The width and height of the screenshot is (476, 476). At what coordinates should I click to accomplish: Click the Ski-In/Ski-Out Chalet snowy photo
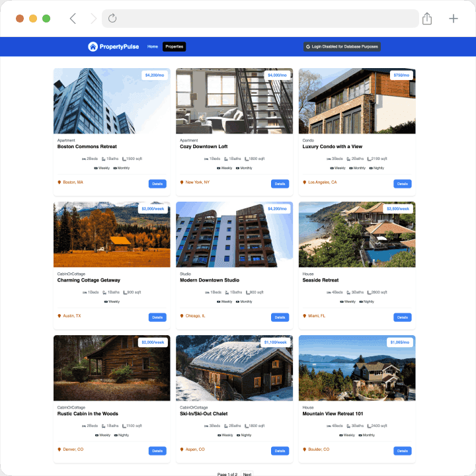pos(234,368)
